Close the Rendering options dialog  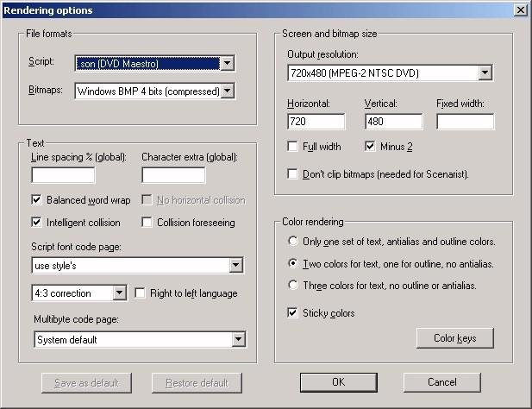520,10
